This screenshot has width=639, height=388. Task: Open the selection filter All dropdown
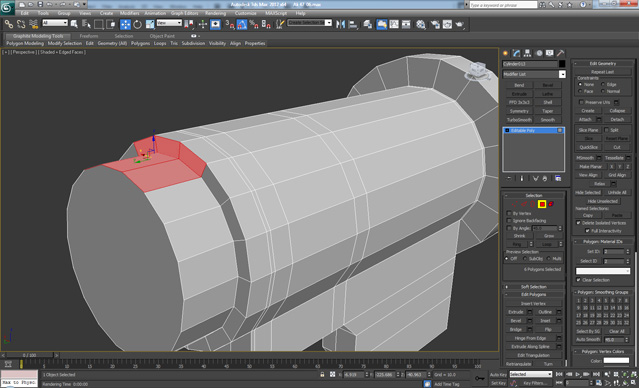tap(55, 23)
